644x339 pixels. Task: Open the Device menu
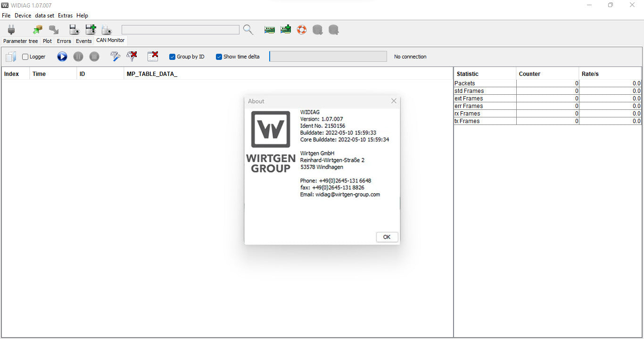[23, 15]
